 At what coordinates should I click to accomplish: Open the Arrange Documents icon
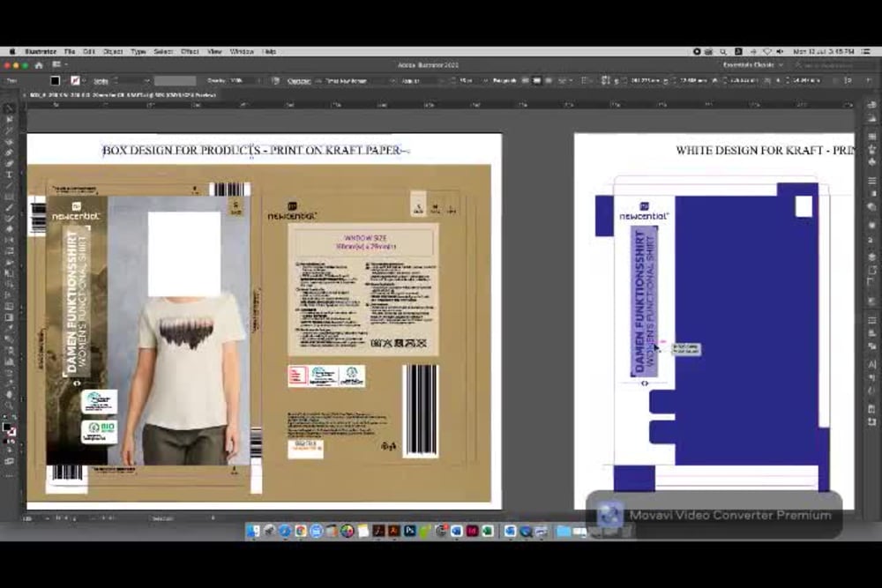click(58, 65)
